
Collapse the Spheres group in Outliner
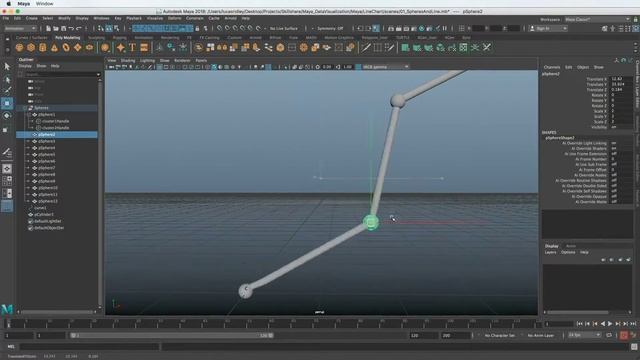click(25, 108)
